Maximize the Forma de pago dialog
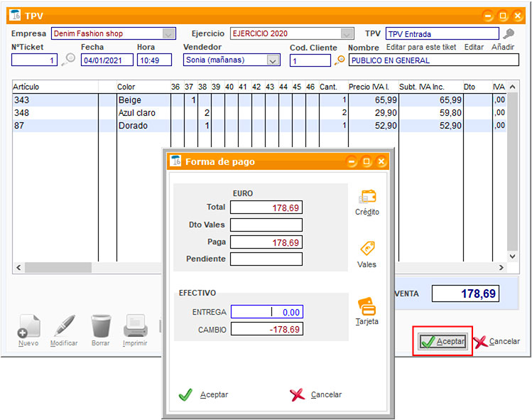 [367, 161]
